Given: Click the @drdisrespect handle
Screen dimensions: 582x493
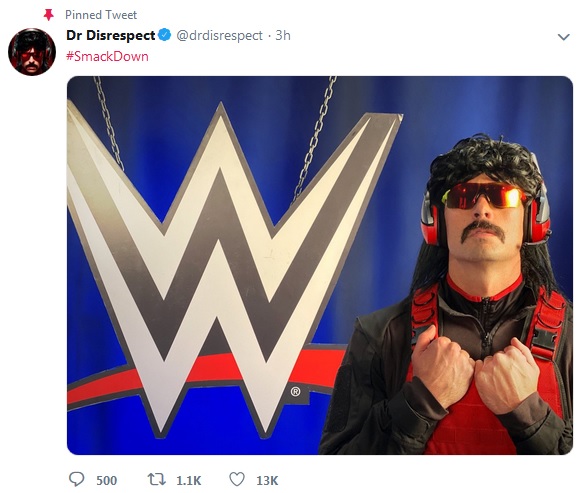Looking at the screenshot, I should 219,35.
